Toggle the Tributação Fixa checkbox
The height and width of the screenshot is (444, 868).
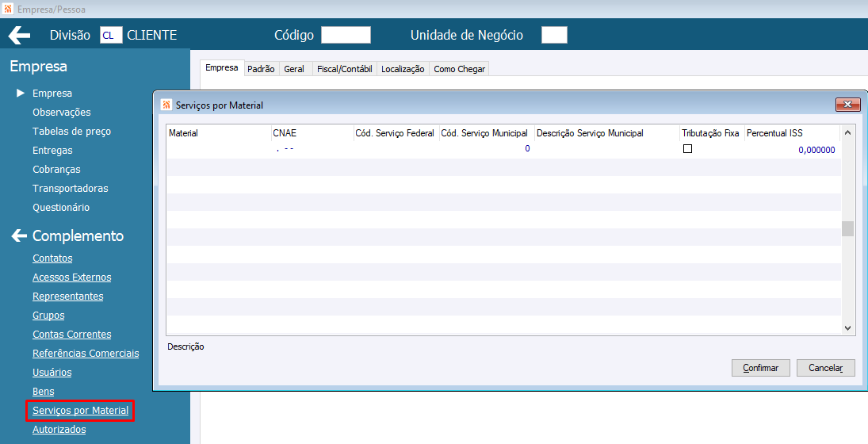[687, 148]
